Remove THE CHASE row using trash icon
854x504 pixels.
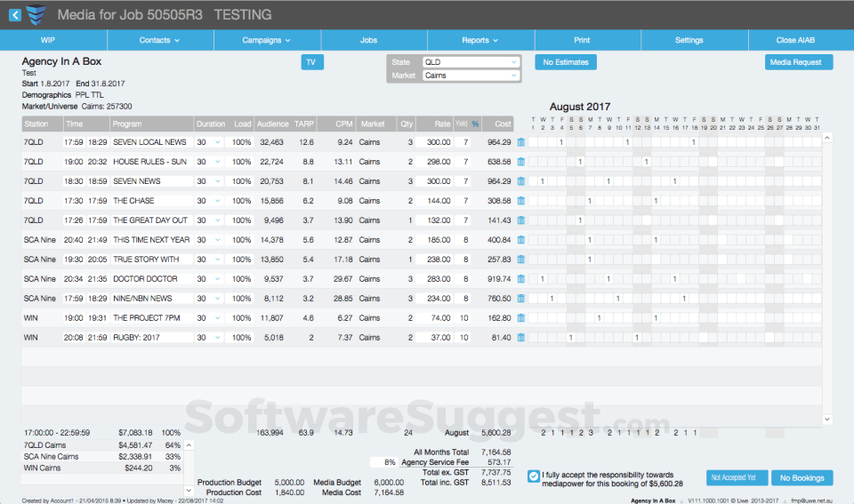(x=521, y=201)
